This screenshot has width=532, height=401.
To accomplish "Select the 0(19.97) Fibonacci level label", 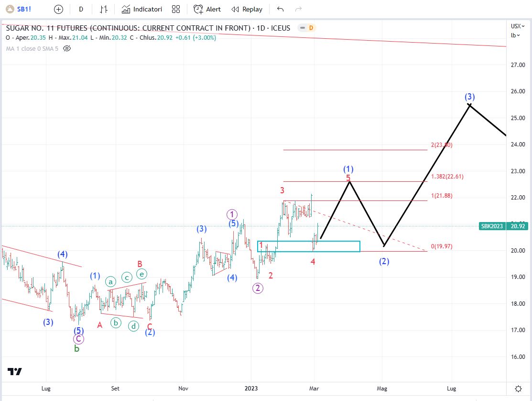I will (442, 246).
